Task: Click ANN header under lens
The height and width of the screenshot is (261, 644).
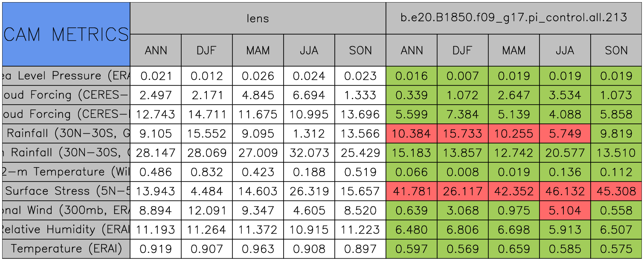Action: 156,50
